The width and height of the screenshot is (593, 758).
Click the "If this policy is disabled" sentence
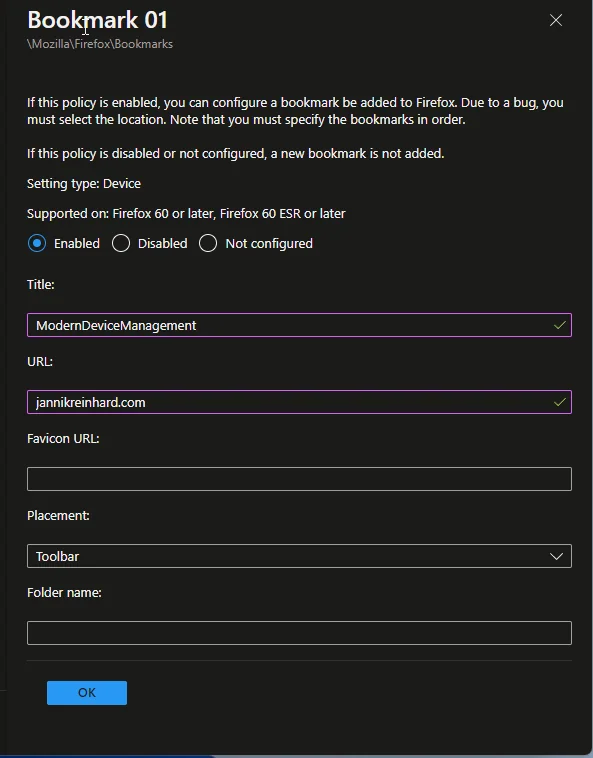(x=235, y=154)
